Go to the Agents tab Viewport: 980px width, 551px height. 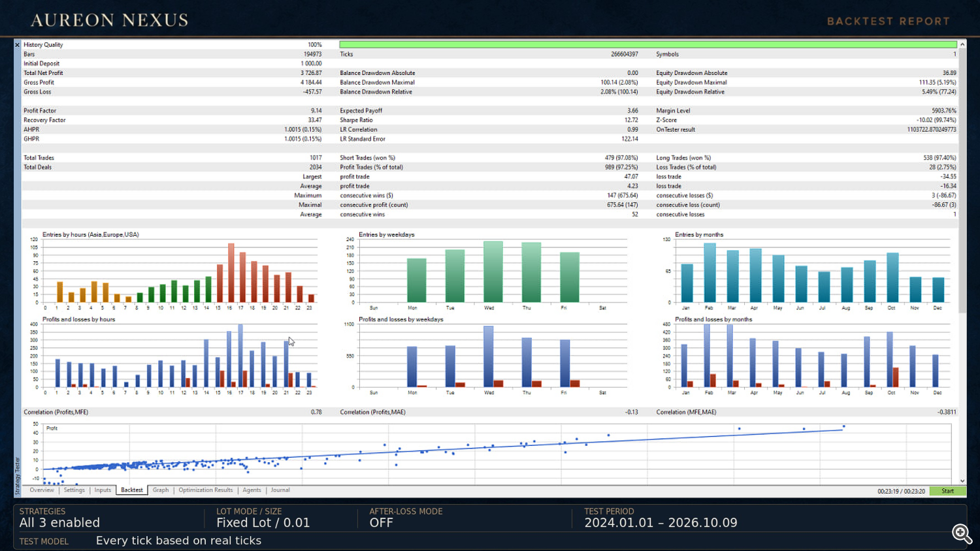point(252,490)
